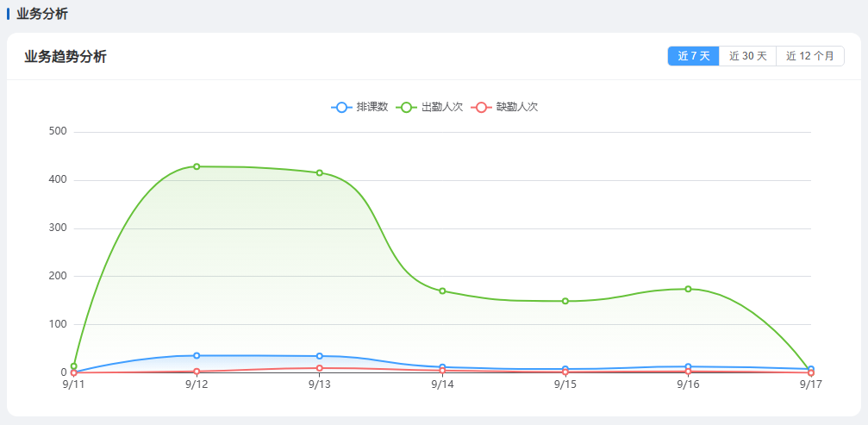Click the green data point at 9/14
Screen dimensions: 868x425
point(442,291)
